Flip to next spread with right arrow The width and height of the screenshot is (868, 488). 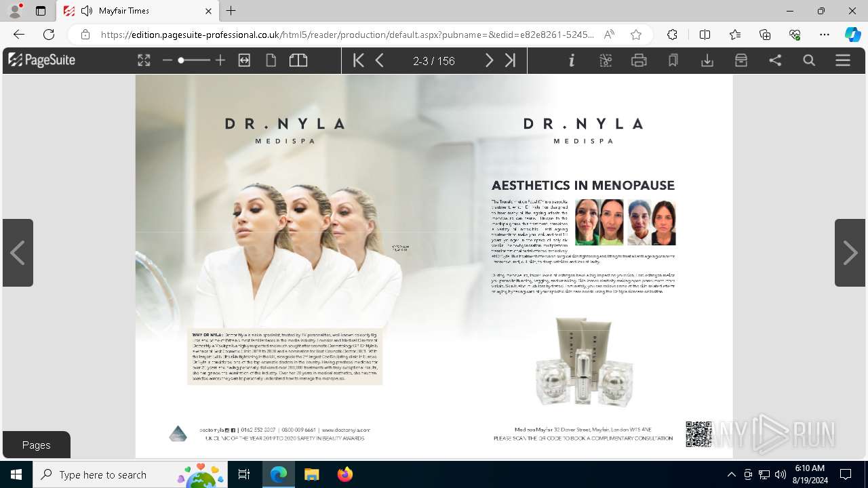(x=850, y=253)
